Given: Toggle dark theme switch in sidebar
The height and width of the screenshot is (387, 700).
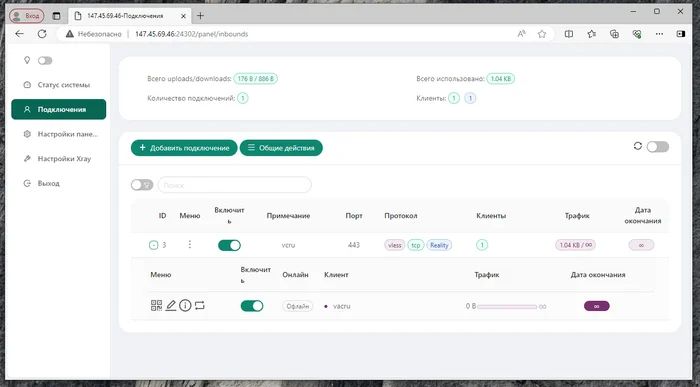Looking at the screenshot, I should (45, 60).
